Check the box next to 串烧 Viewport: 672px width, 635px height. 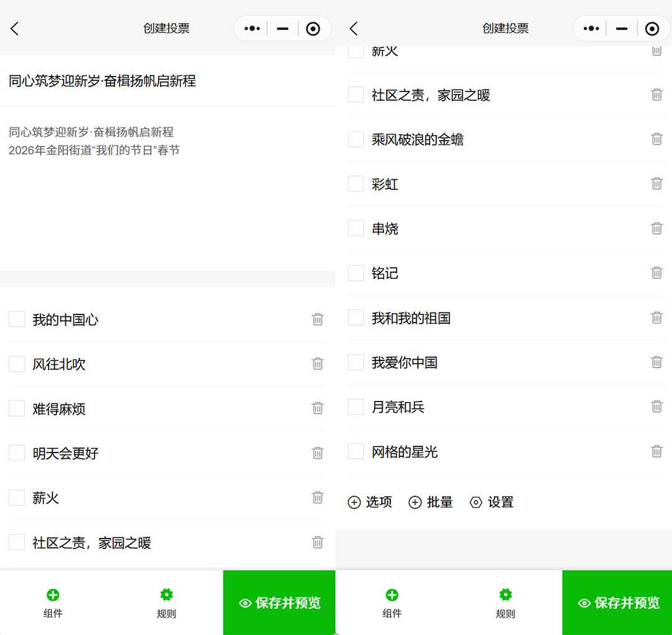point(356,228)
